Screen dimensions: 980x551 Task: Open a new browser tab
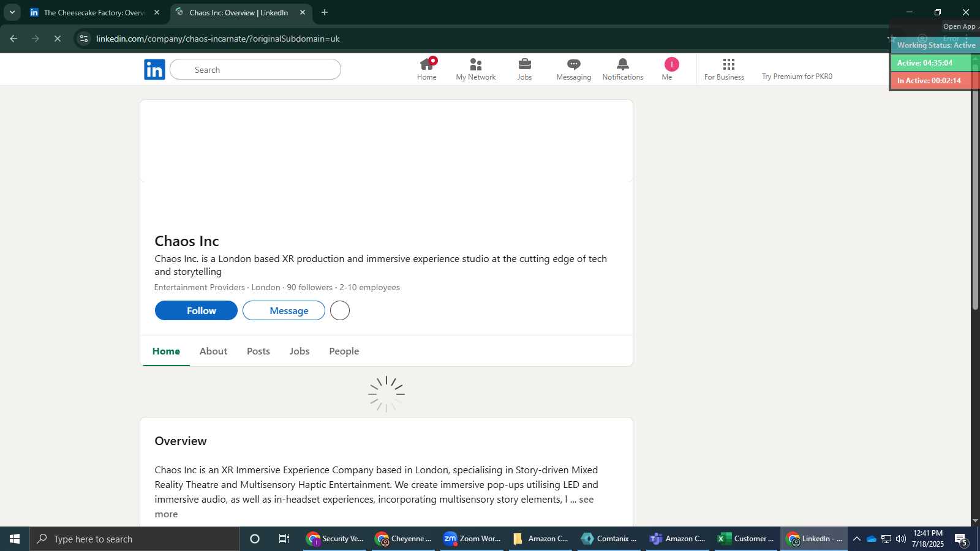(325, 12)
